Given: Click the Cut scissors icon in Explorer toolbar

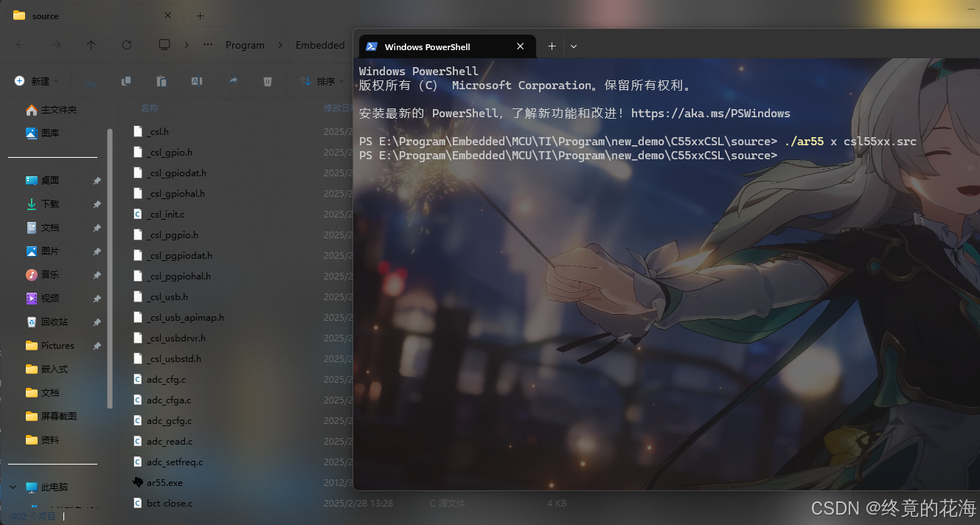Looking at the screenshot, I should click(x=91, y=81).
